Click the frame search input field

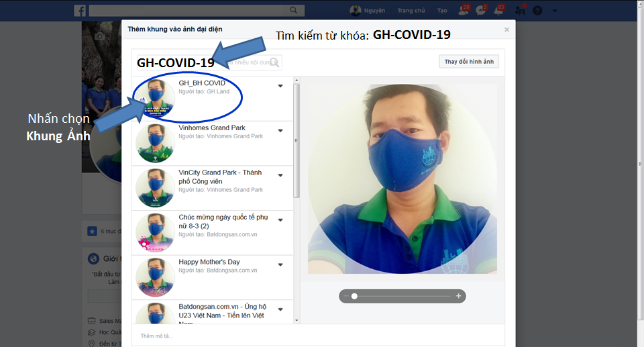(209, 62)
